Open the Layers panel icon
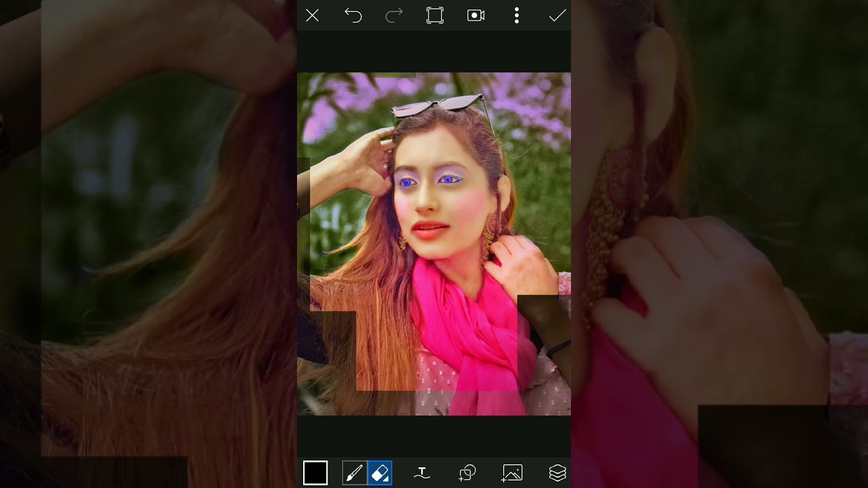The height and width of the screenshot is (488, 868). tap(557, 473)
